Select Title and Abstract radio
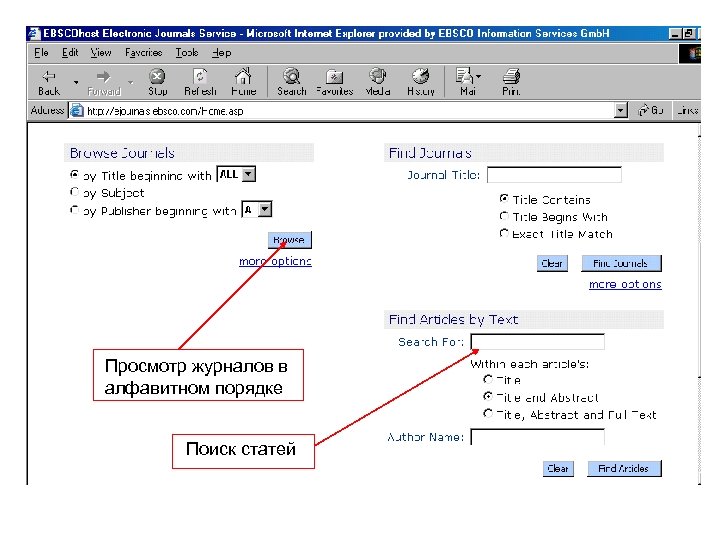This screenshot has height=540, width=720. tap(488, 396)
